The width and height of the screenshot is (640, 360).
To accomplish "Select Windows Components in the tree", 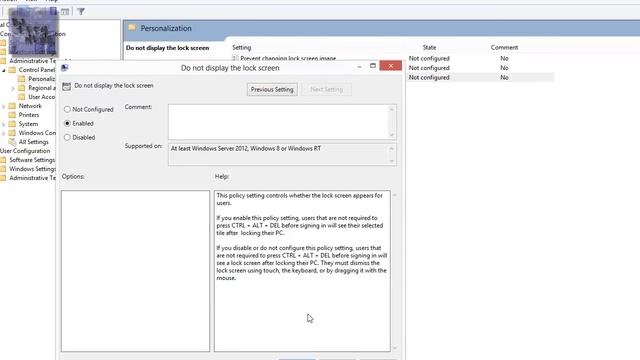I will click(x=37, y=133).
